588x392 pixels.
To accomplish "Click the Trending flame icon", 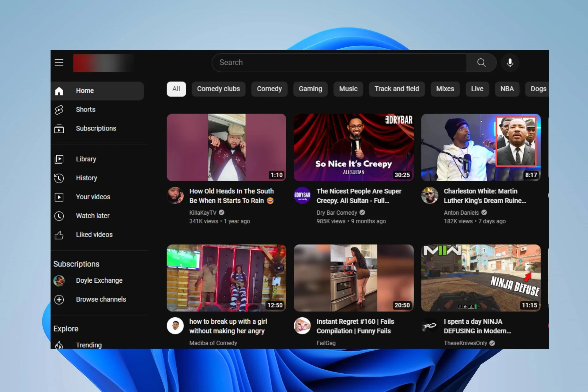I will (x=59, y=345).
